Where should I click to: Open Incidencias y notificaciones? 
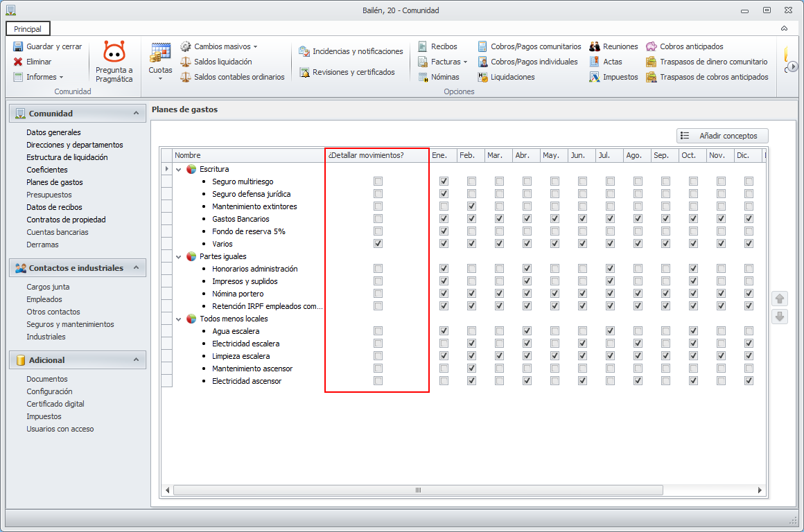point(304,51)
